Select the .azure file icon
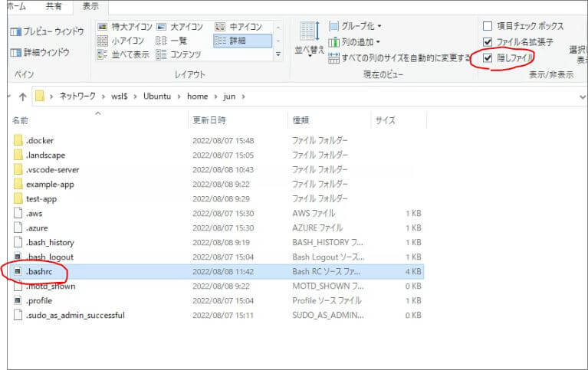The width and height of the screenshot is (588, 370). [18, 228]
